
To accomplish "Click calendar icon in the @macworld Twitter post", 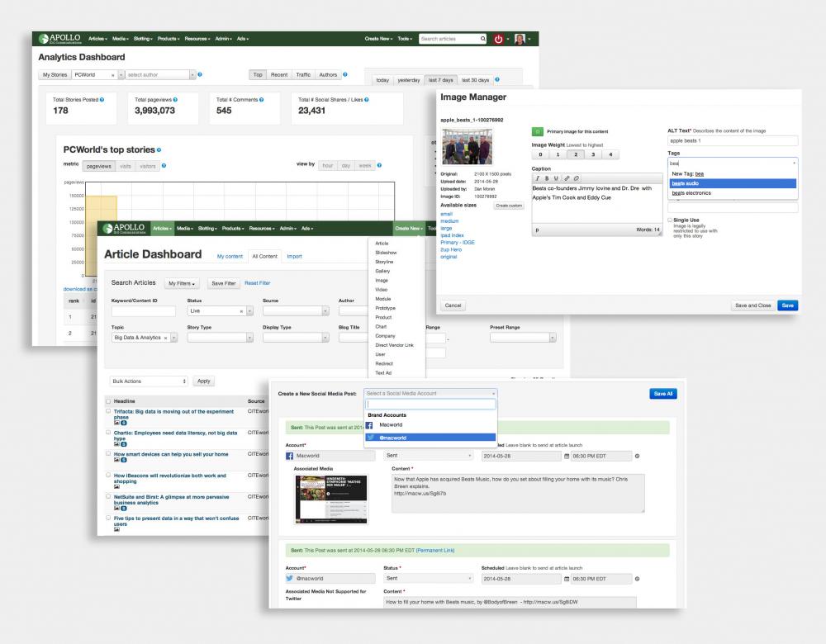I will [x=567, y=579].
